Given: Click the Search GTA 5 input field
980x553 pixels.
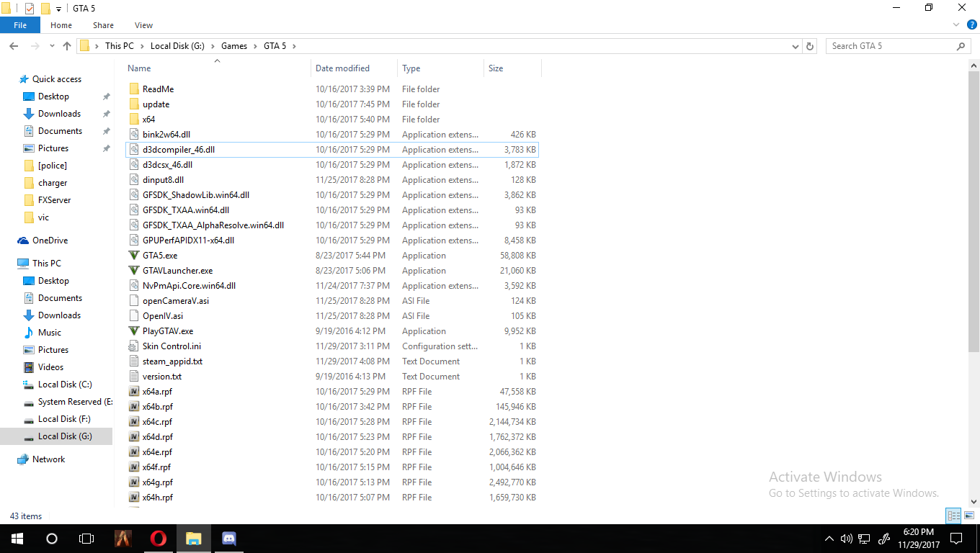Looking at the screenshot, I should click(x=891, y=46).
